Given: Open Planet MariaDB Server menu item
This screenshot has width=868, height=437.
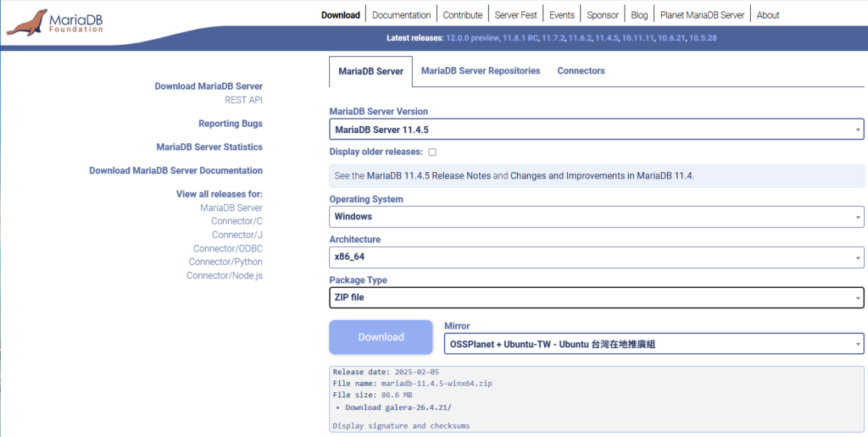Looking at the screenshot, I should [703, 15].
